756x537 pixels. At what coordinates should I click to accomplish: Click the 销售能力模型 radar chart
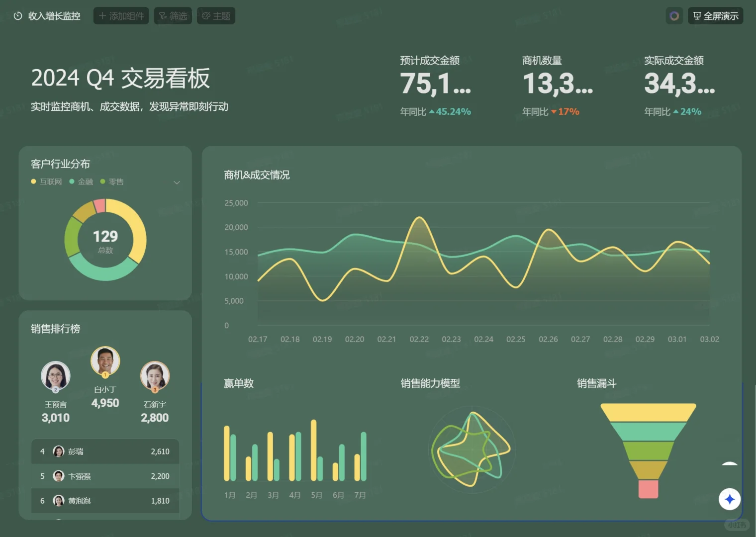pyautogui.click(x=472, y=449)
